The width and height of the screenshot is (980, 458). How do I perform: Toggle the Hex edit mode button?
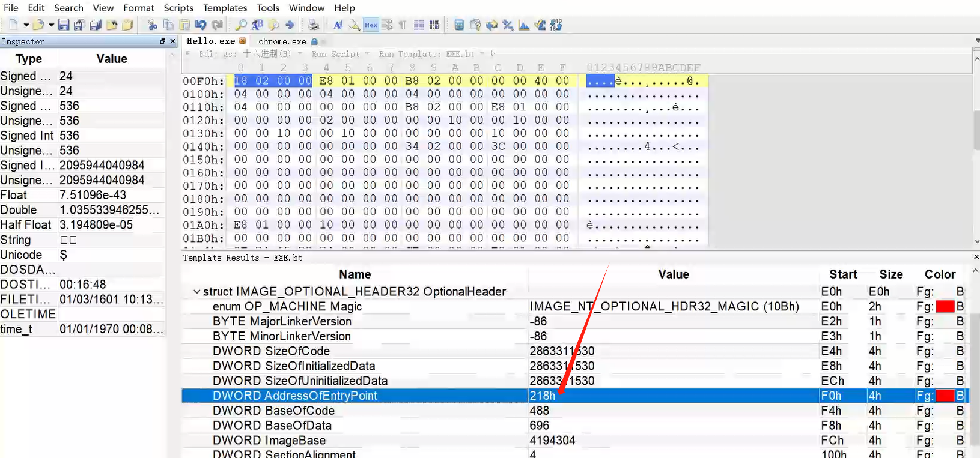click(x=371, y=25)
